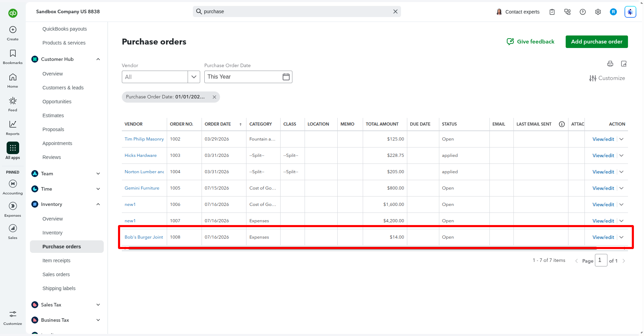Open the devices icon next to the clipboard
644x336 pixels.
pyautogui.click(x=567, y=12)
